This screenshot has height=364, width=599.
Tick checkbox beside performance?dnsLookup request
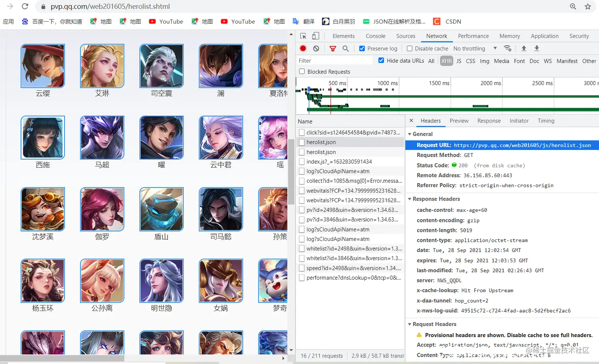tap(302, 278)
